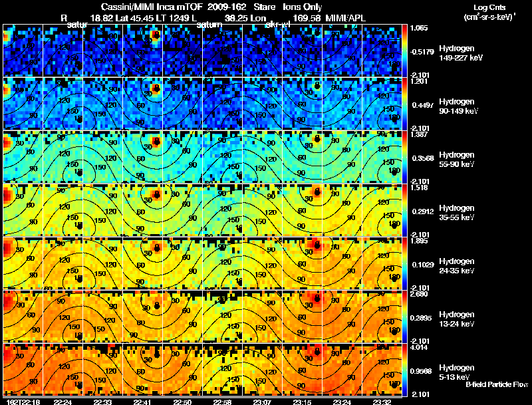Viewport: 532px width, 405px height.
Task: Select the 24-35 keV panel at 23:32
Action: point(382,263)
